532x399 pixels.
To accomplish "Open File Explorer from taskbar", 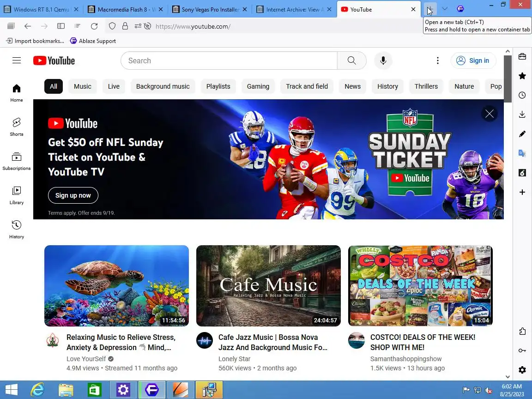I will (66, 389).
